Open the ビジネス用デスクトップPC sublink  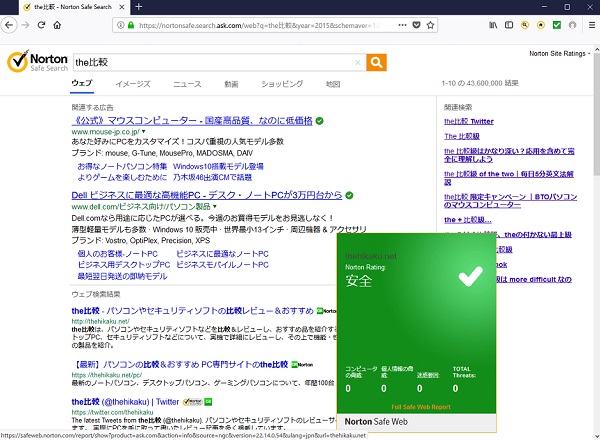tap(124, 265)
